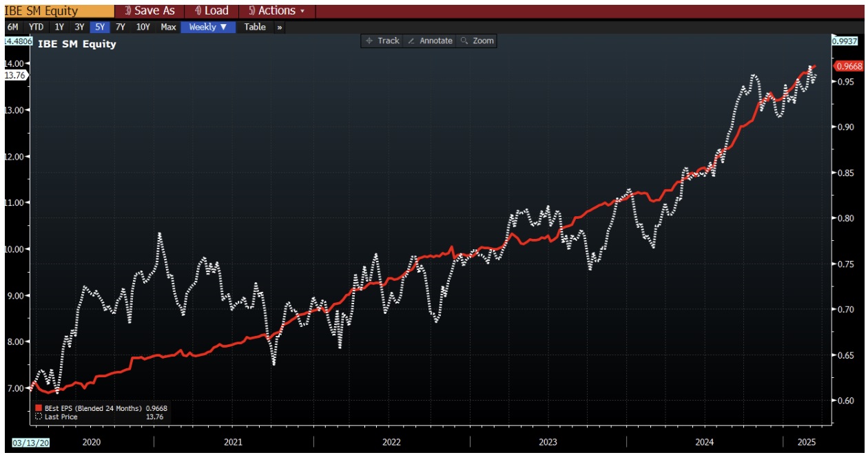868x455 pixels.
Task: Switch range to YTD
Action: point(36,27)
